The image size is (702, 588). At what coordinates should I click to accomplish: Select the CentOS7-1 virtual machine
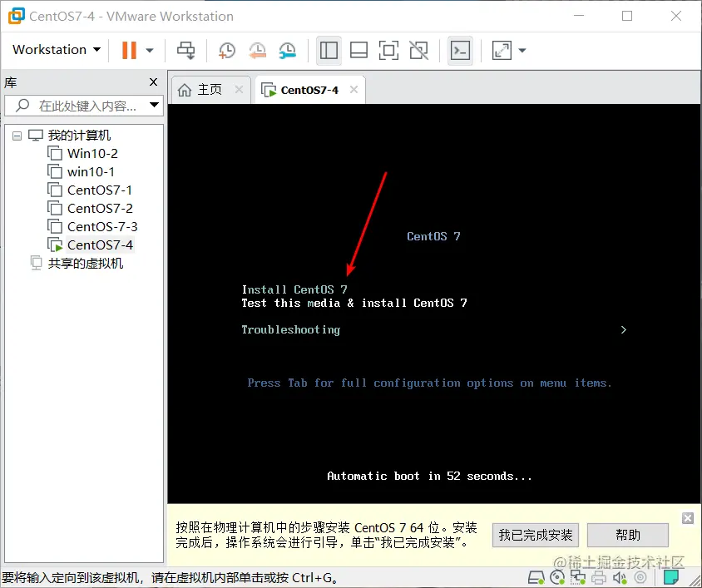(x=99, y=190)
